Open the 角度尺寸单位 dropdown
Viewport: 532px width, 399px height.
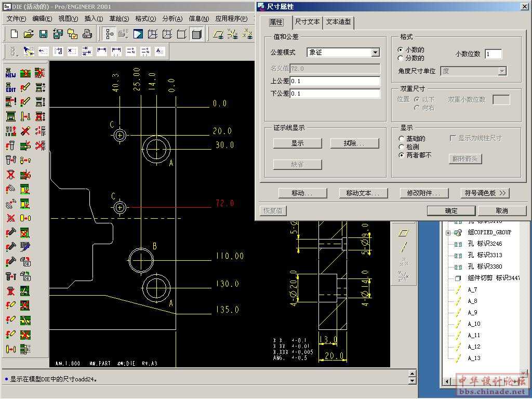(502, 71)
